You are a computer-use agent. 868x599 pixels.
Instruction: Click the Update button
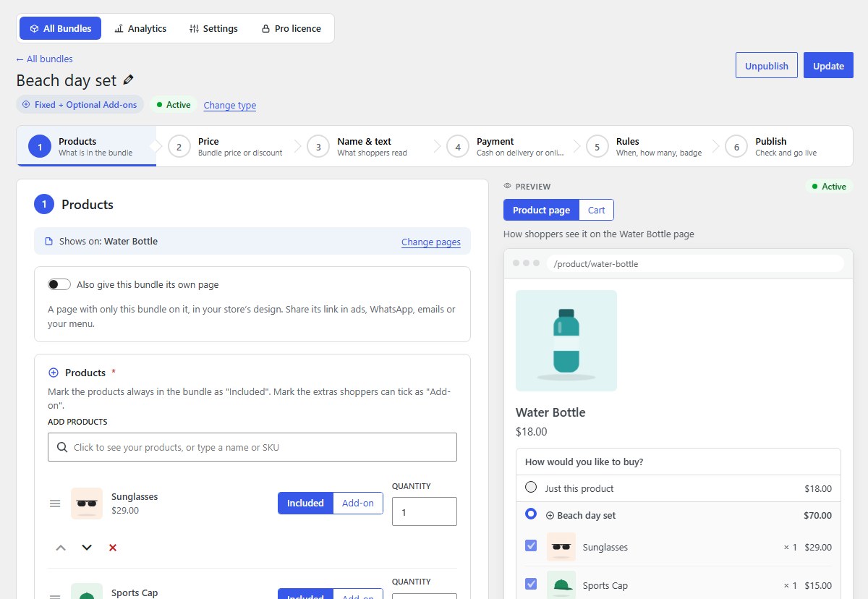pos(828,65)
